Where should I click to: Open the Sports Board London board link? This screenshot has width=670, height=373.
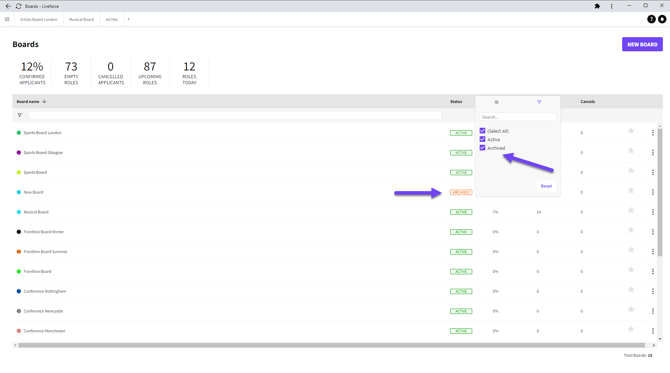point(42,133)
